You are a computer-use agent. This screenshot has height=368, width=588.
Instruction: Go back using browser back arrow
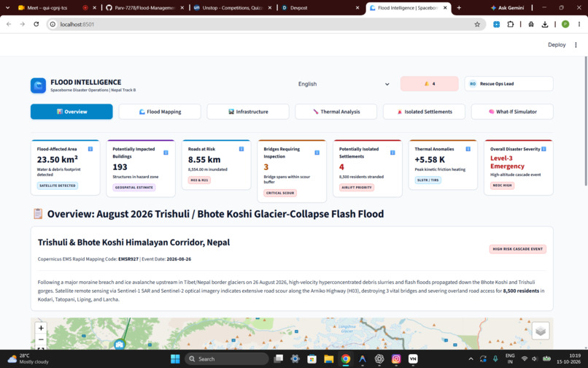pos(9,24)
